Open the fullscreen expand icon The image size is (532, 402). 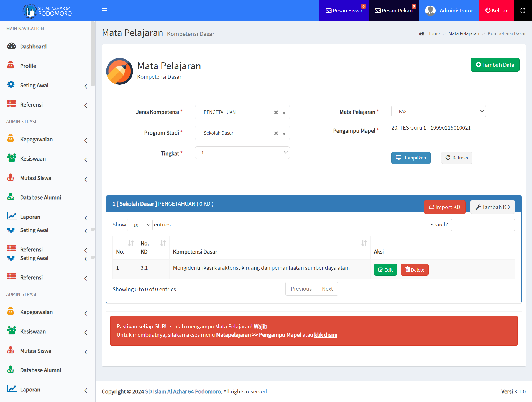[x=523, y=11]
